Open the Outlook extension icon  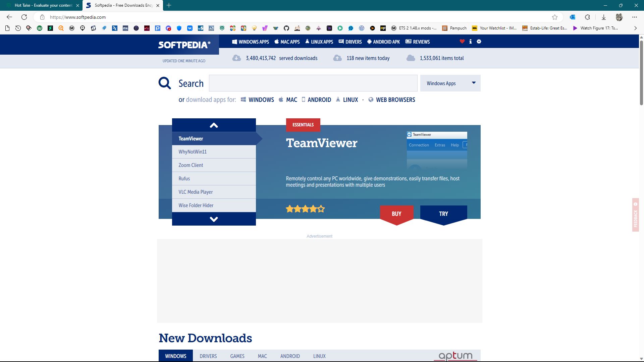(573, 17)
